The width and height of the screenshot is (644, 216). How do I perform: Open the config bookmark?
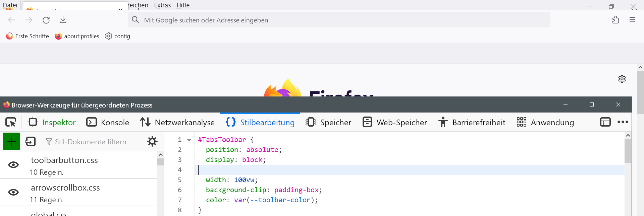(118, 36)
